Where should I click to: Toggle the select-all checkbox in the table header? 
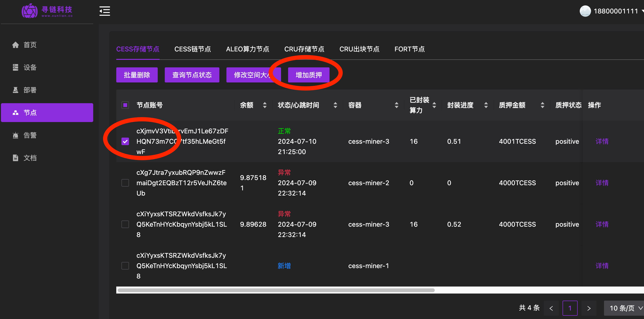coord(125,105)
